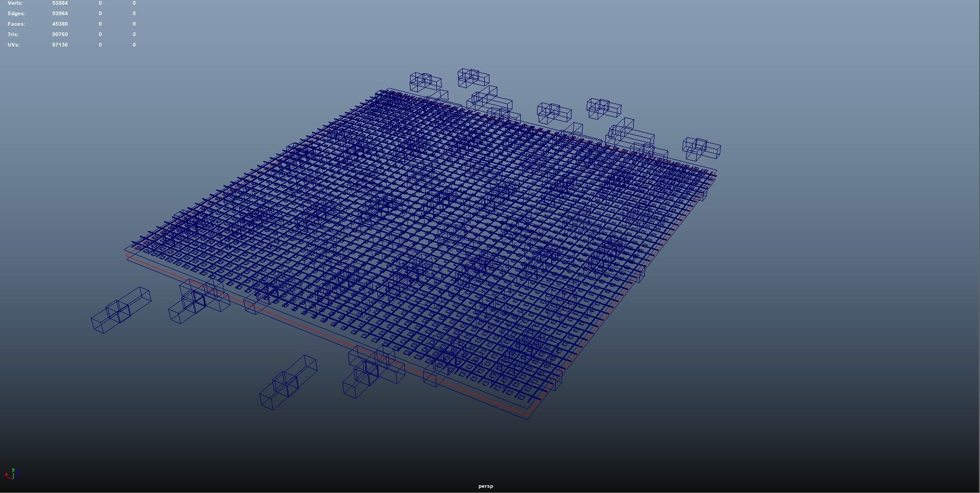Pick the nearest bottom corner of the grid
The image size is (980, 493).
(528, 417)
